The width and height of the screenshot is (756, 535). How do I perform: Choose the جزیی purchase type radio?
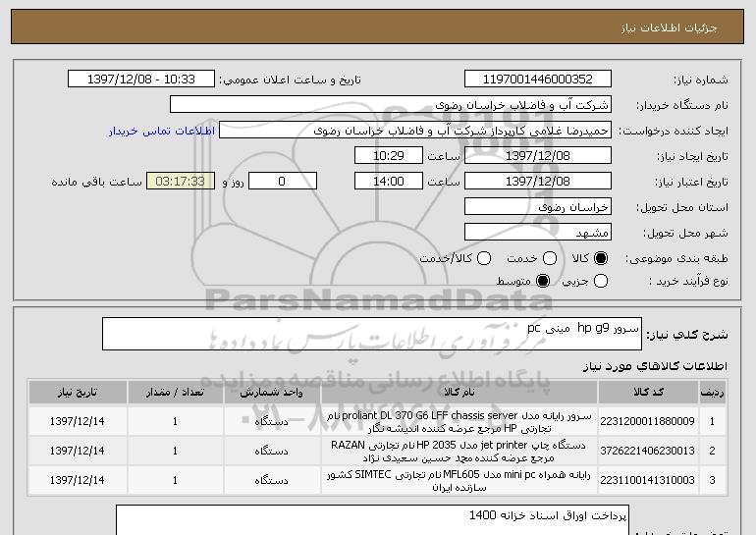coord(601,281)
